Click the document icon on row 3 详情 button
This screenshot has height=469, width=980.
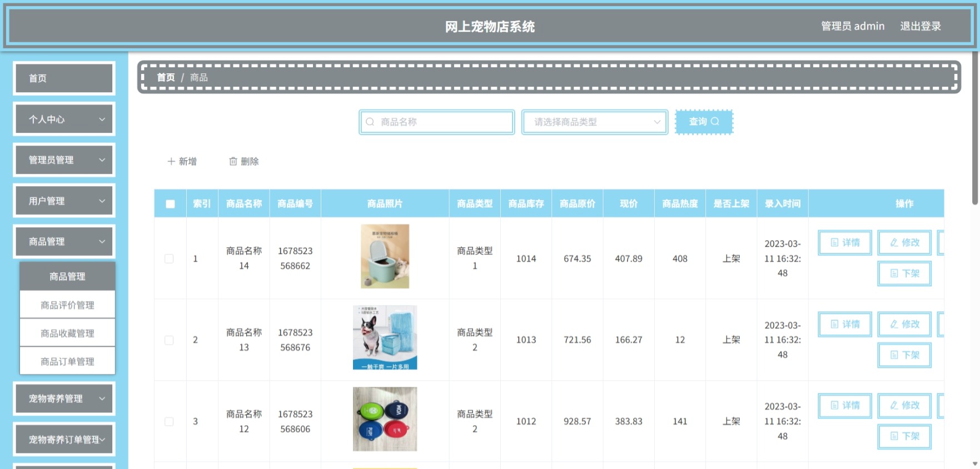pyautogui.click(x=834, y=405)
